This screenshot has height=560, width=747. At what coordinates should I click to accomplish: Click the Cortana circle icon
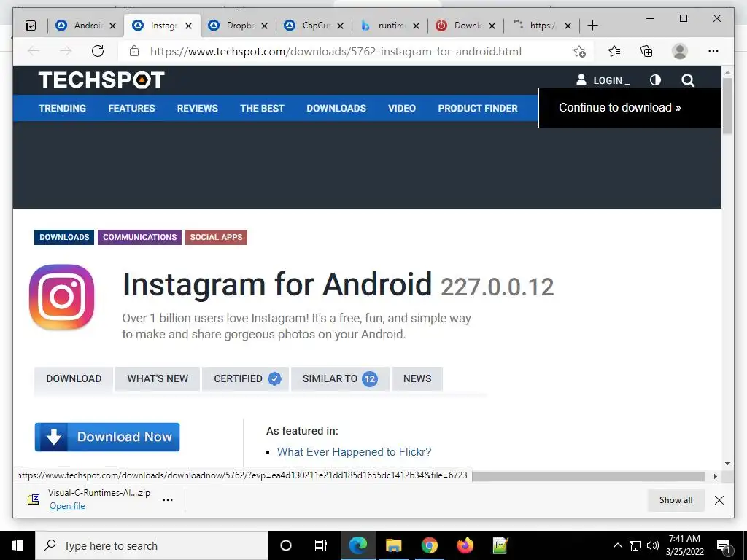286,545
